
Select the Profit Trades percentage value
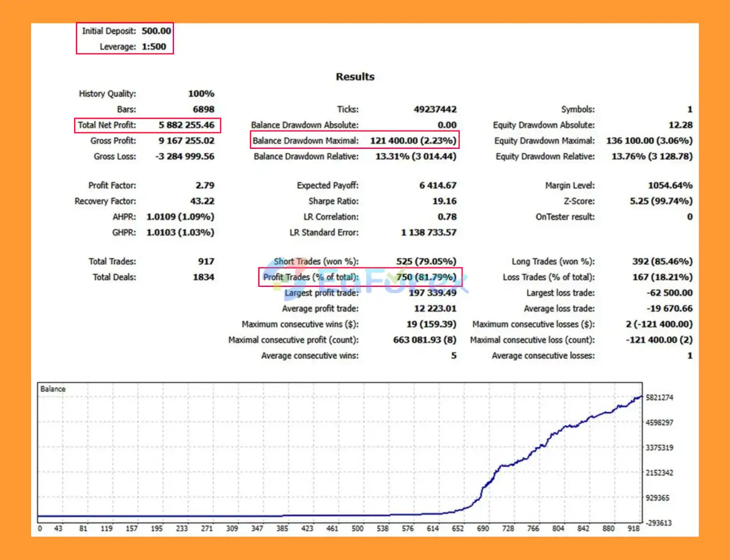[426, 277]
